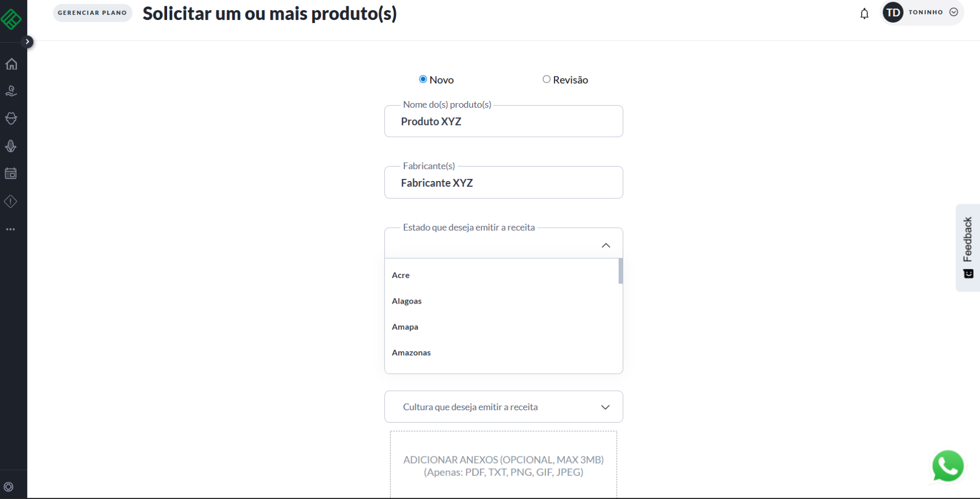Choose Amazonas from the state list
Image resolution: width=980 pixels, height=499 pixels.
click(411, 353)
